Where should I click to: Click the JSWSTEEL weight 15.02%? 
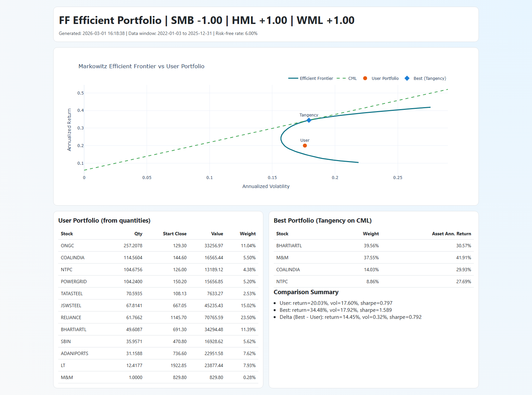click(248, 305)
